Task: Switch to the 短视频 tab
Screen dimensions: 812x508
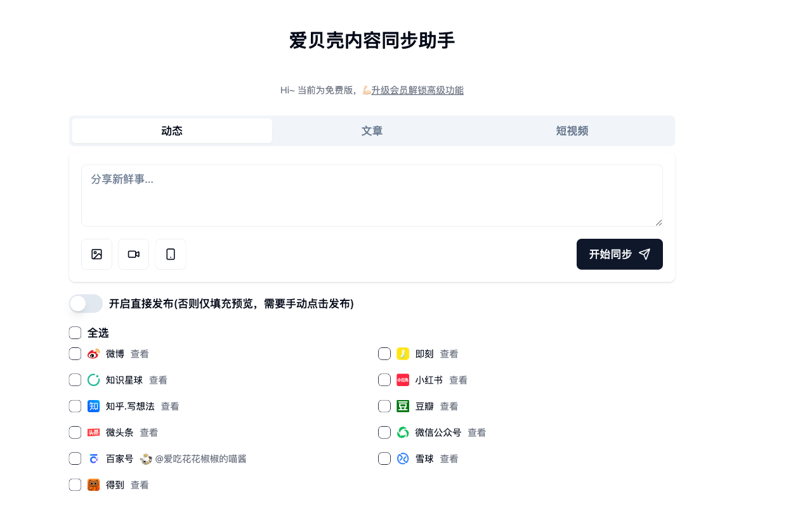Action: coord(571,131)
